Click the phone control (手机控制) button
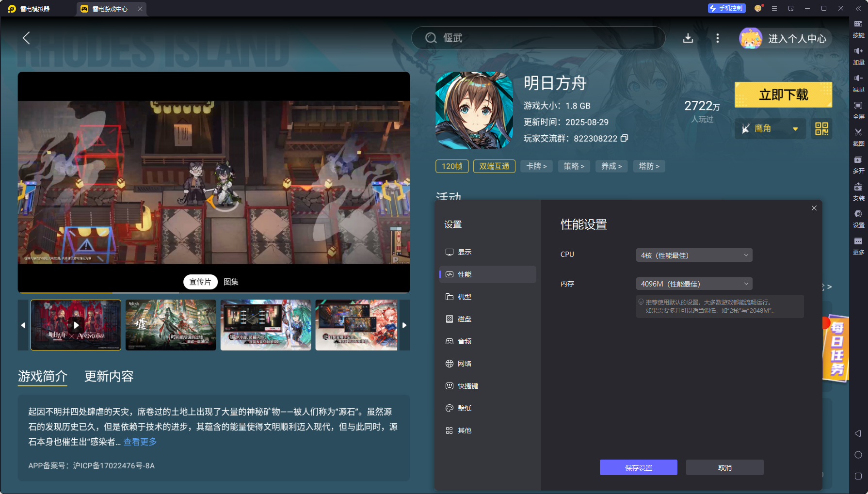The width and height of the screenshot is (868, 494). coord(726,8)
